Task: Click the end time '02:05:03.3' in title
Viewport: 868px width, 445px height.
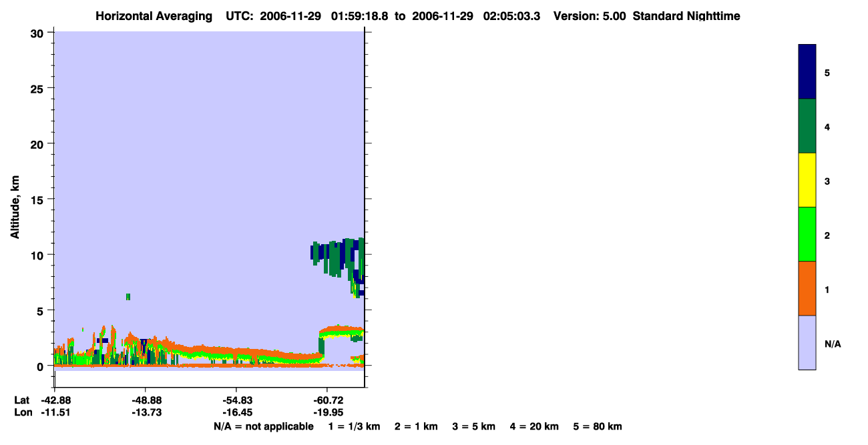Action: pos(511,16)
